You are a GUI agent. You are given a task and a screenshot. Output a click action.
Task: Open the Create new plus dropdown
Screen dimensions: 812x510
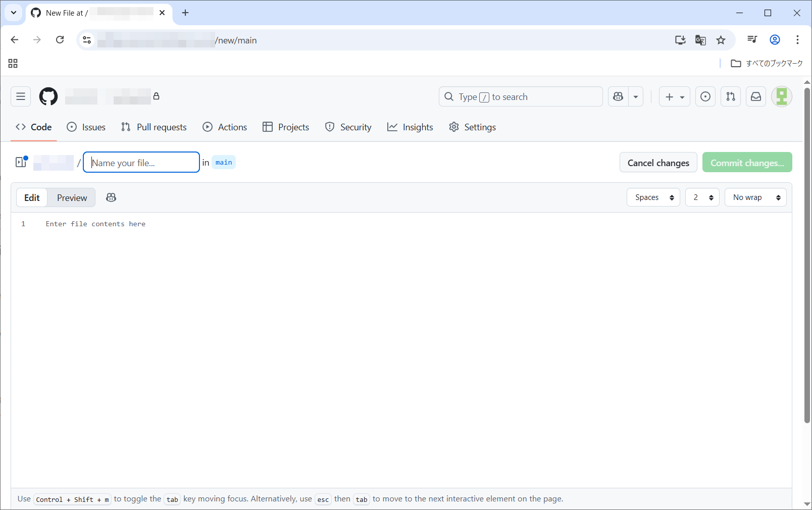pyautogui.click(x=674, y=96)
